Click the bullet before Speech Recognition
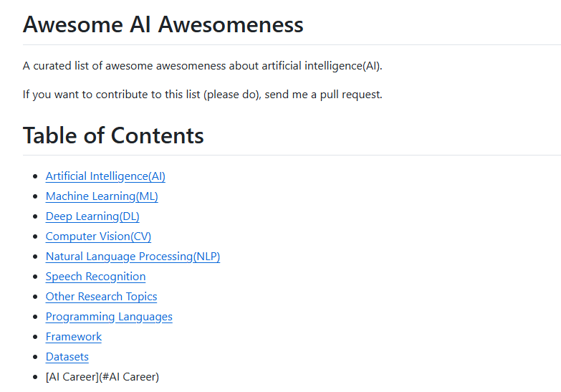 click(35, 277)
